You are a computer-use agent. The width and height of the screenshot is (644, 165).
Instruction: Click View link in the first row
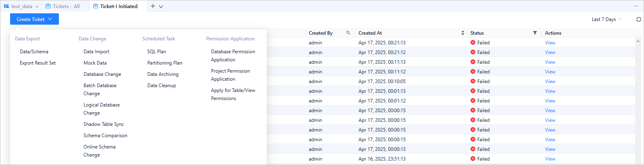coord(550,43)
